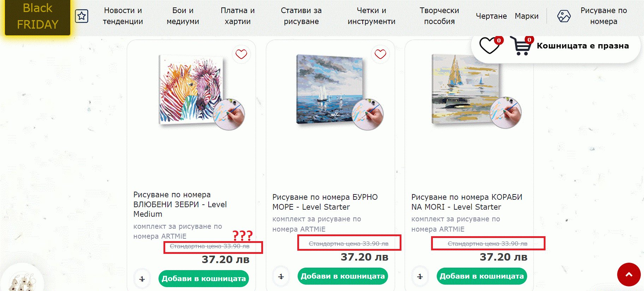Open the wishlist heart icon in header
644x291 pixels.
pos(489,46)
